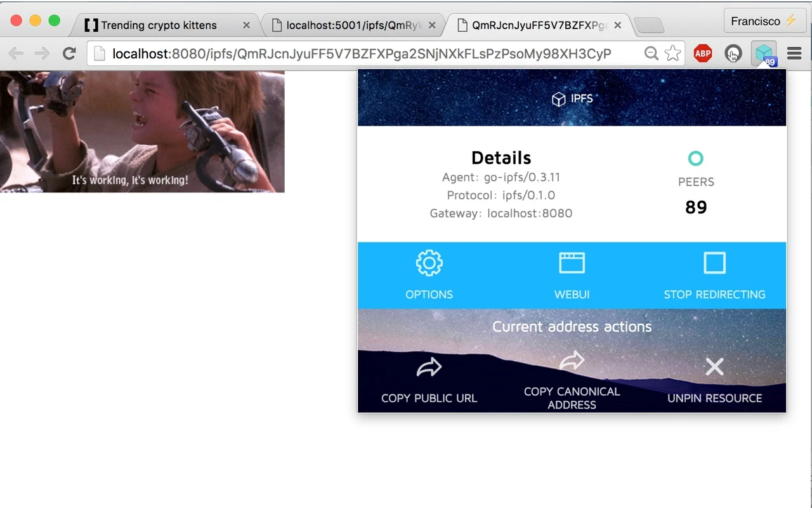Click the "Agent: go-ipfs/0.3.11" text
This screenshot has width=812, height=508.
click(501, 177)
